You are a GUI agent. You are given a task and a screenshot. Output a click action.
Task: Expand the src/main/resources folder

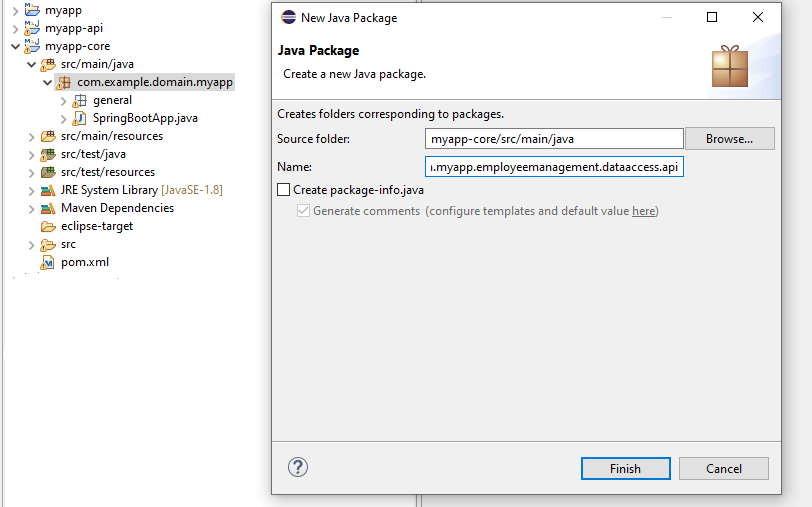point(30,136)
